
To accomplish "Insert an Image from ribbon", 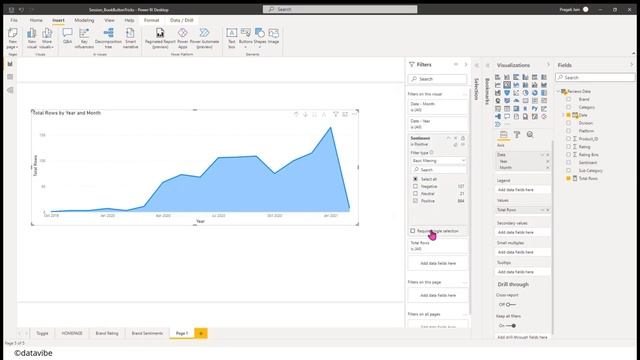I will [x=273, y=36].
